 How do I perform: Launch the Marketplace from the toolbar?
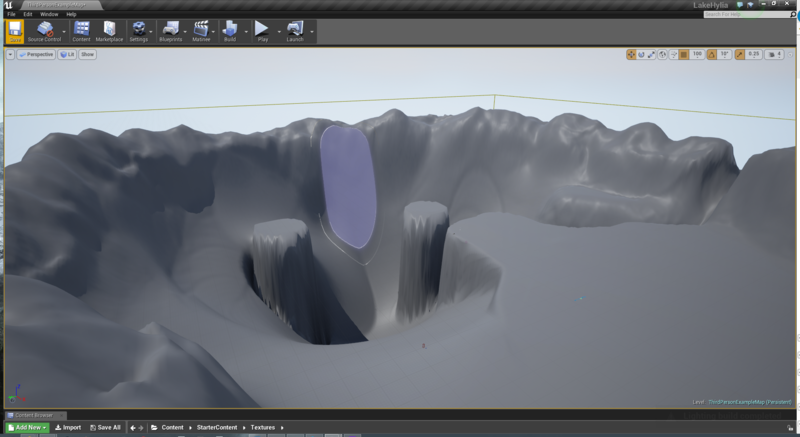109,30
